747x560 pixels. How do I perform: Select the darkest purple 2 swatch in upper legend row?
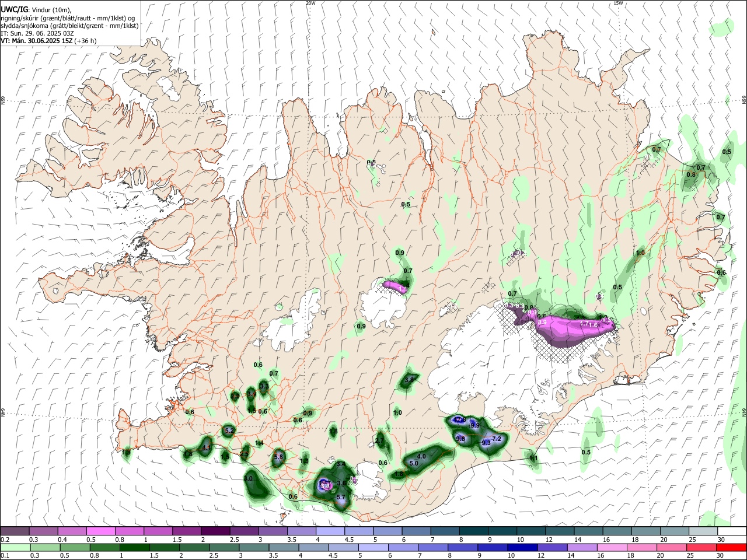215,531
